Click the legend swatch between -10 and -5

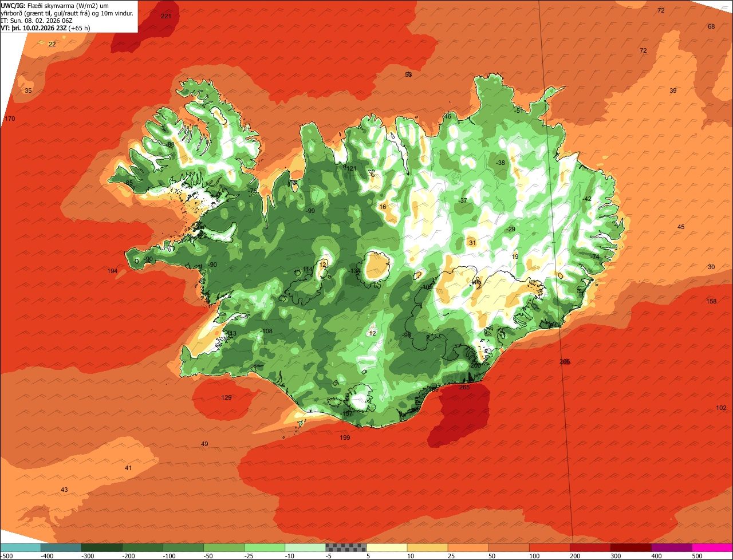click(x=305, y=547)
